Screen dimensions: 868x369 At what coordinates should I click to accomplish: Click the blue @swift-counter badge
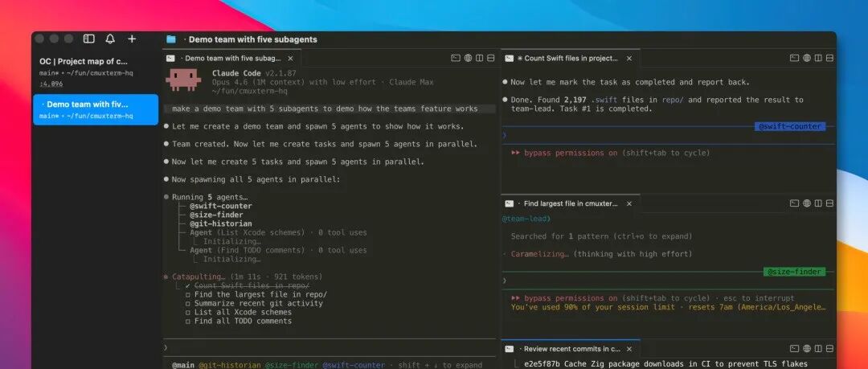pos(790,126)
